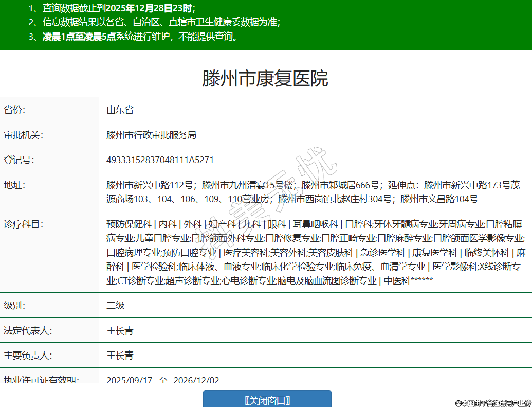Click the 关闭窗口 button
The image size is (532, 407).
[x=267, y=400]
